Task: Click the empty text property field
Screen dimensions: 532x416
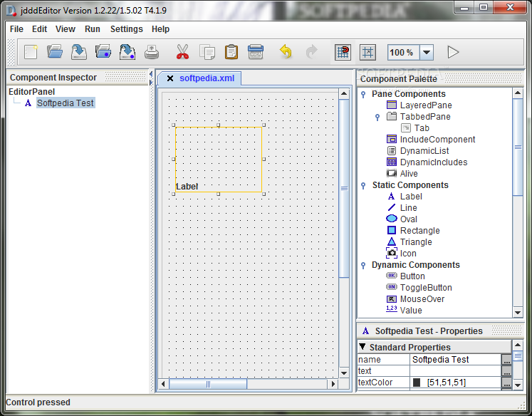Action: [455, 371]
